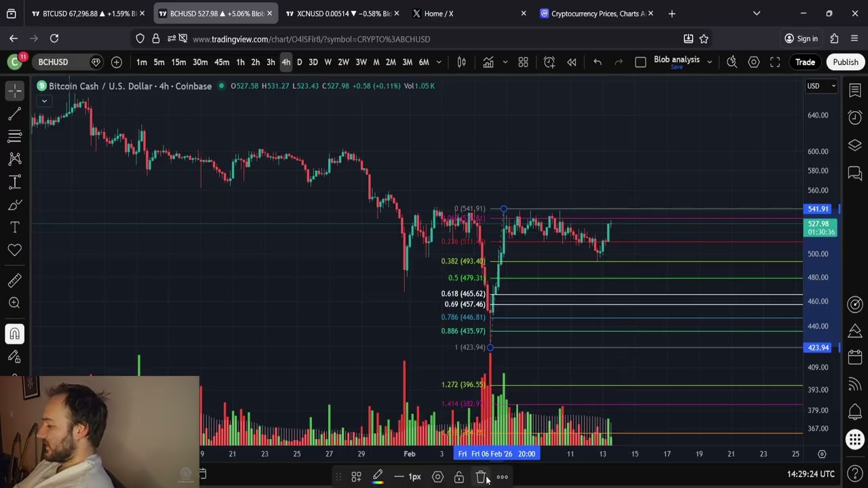Reload the page in browser
Image resolution: width=868 pixels, height=488 pixels.
point(54,39)
